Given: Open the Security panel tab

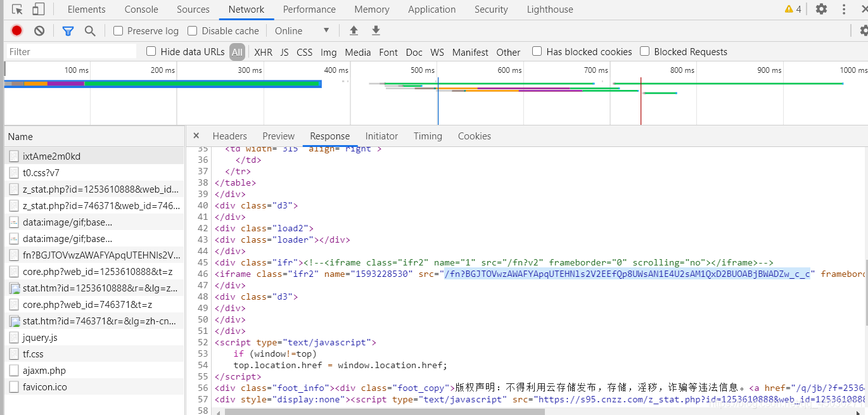Looking at the screenshot, I should [x=491, y=10].
